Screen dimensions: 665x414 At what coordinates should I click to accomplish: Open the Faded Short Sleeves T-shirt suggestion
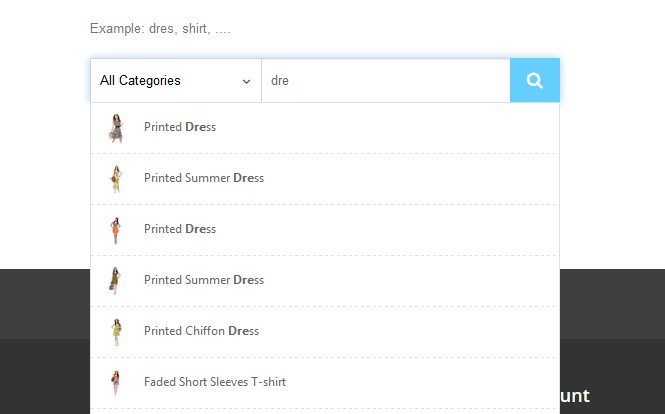click(215, 382)
